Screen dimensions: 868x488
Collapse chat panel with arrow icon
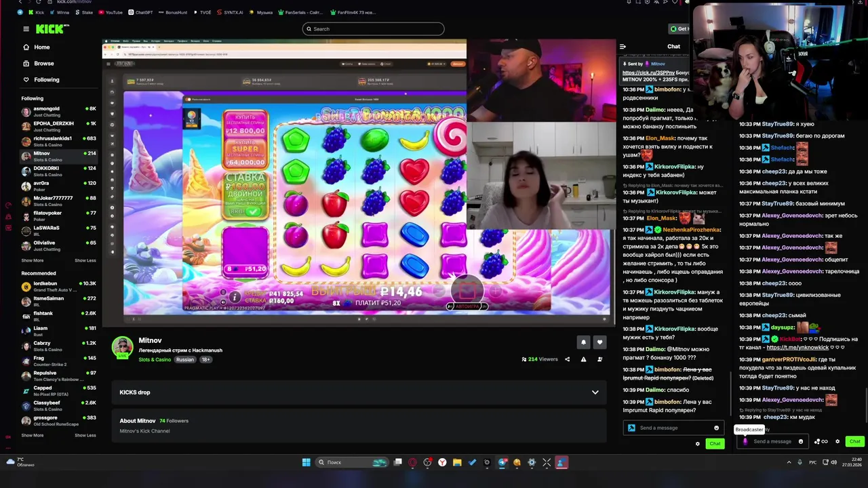[623, 47]
